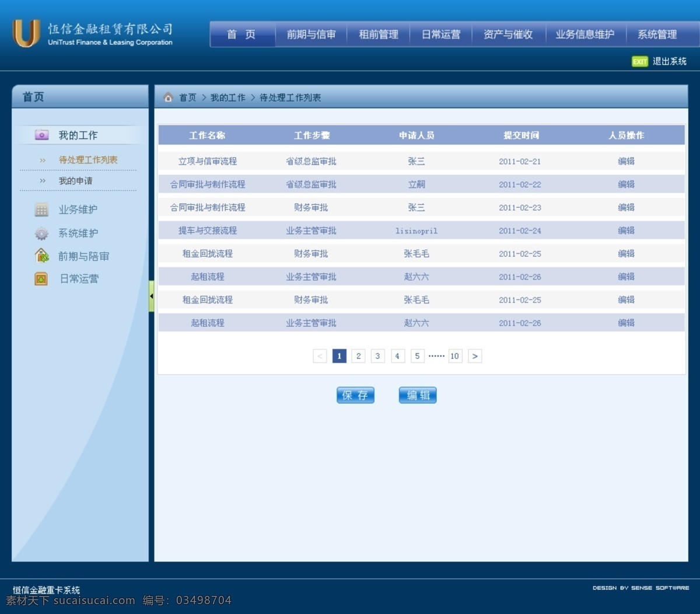Select 我的申请 sidebar item
The height and width of the screenshot is (614, 700).
pos(75,181)
